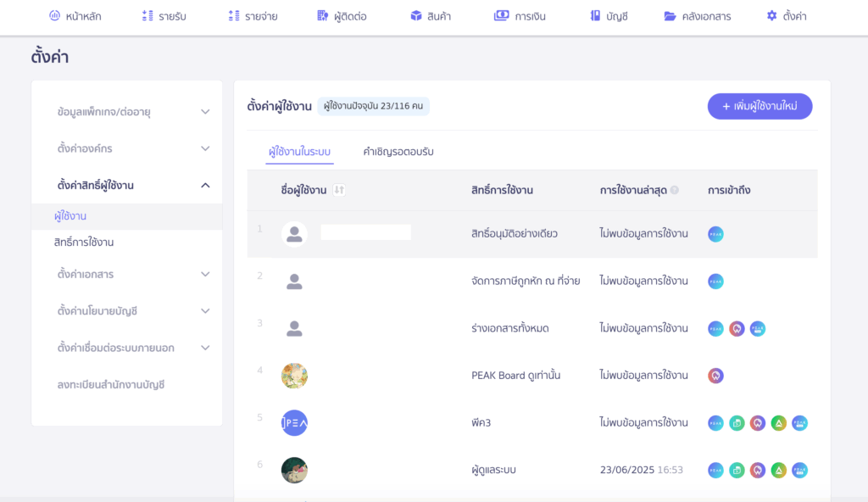Click last blue PEAK icon in ผู้ดูแลระบบ row
The image size is (868, 502).
(x=800, y=470)
